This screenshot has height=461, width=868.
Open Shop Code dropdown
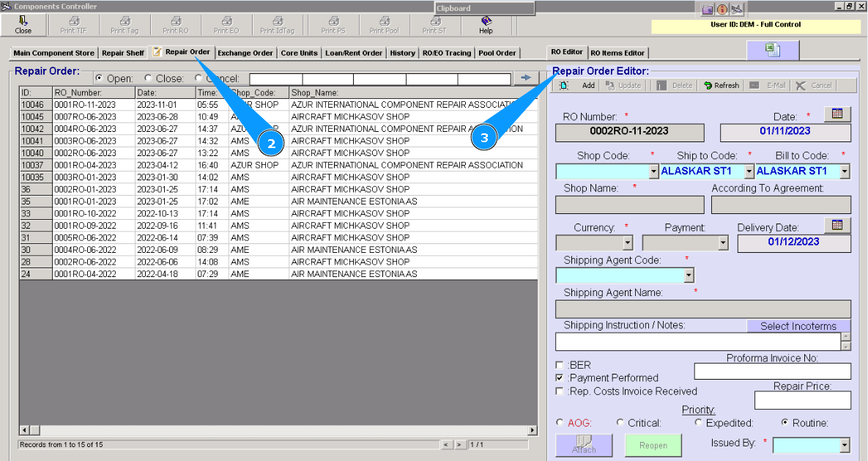(654, 172)
